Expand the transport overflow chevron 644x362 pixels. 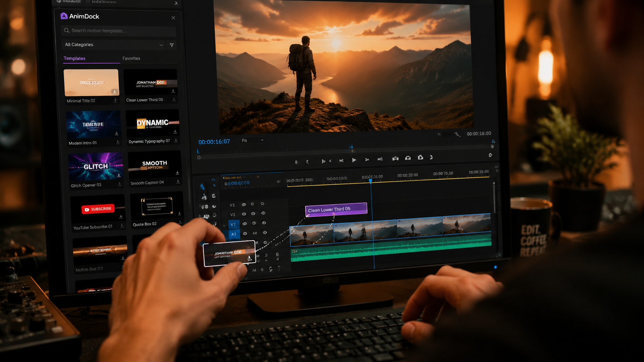tap(431, 157)
